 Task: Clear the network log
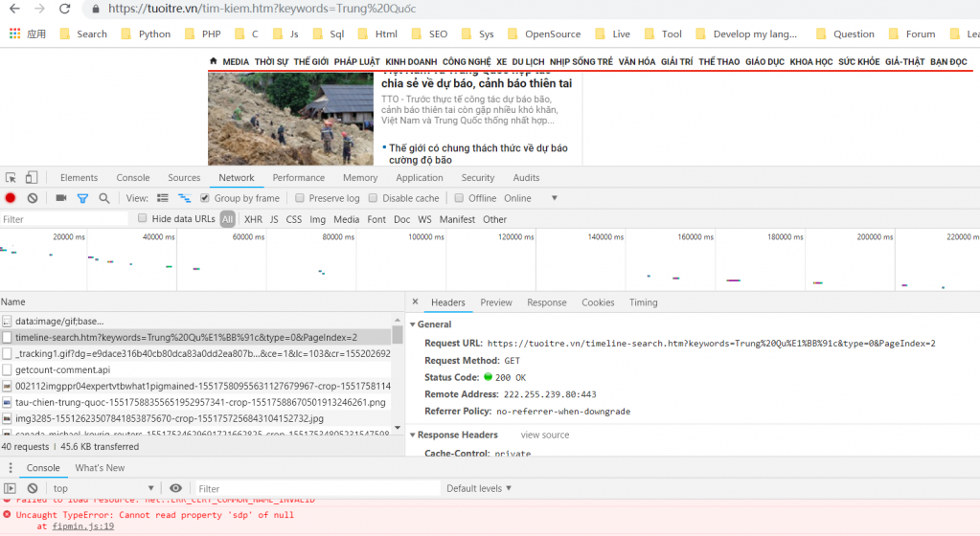tap(32, 198)
